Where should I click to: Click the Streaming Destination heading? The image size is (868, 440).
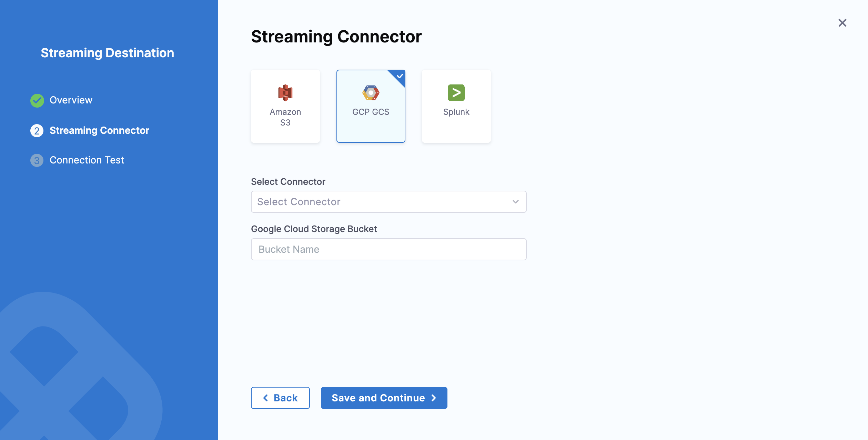pos(107,53)
